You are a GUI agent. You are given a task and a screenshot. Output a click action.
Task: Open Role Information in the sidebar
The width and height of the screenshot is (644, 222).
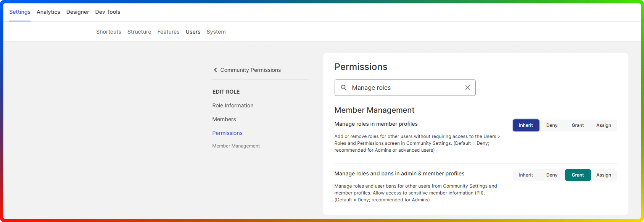coord(233,105)
